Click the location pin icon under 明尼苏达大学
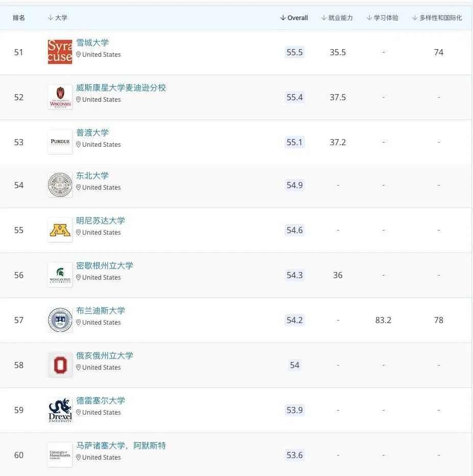 78,232
